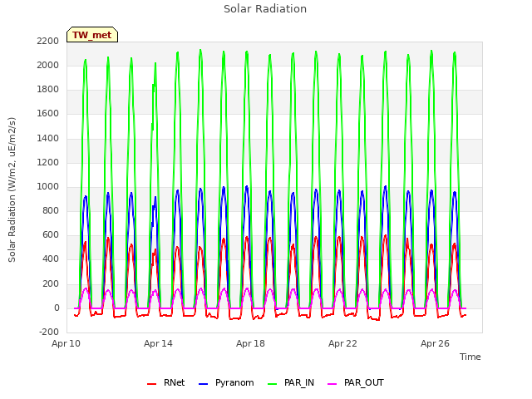532x399 pixels.
Task: Click the 1400 y-axis tick label
Action: (x=48, y=139)
